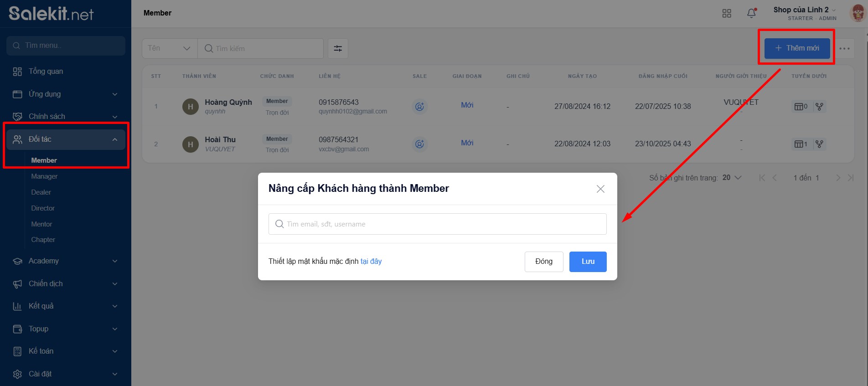Select Manager in the sidebar submenu
Screen dimensions: 868x386
click(x=44, y=176)
